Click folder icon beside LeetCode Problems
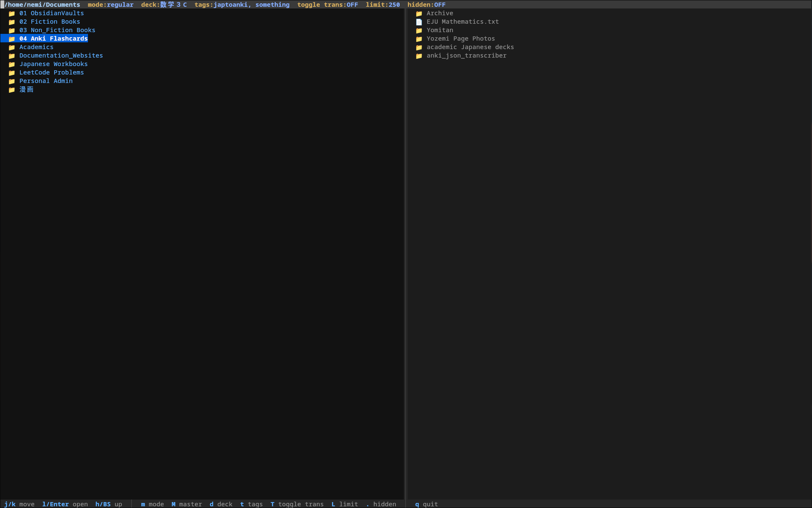812x508 pixels. pos(12,73)
